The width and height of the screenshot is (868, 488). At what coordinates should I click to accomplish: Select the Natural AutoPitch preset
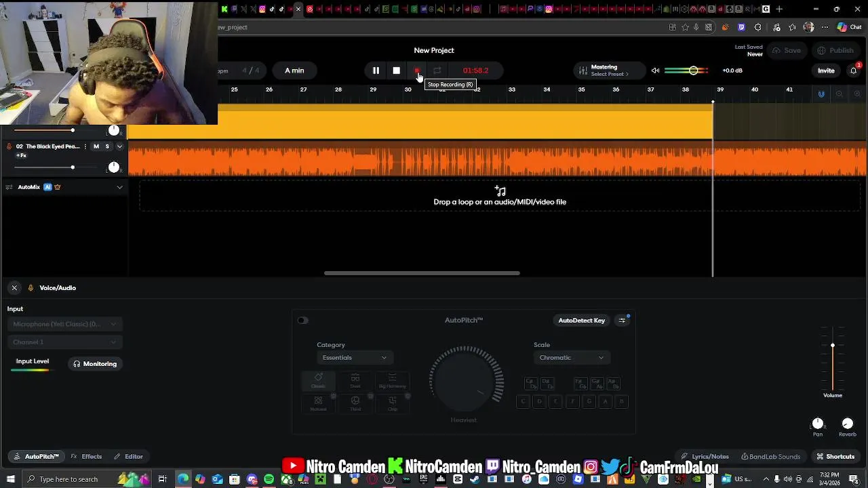[x=318, y=404]
